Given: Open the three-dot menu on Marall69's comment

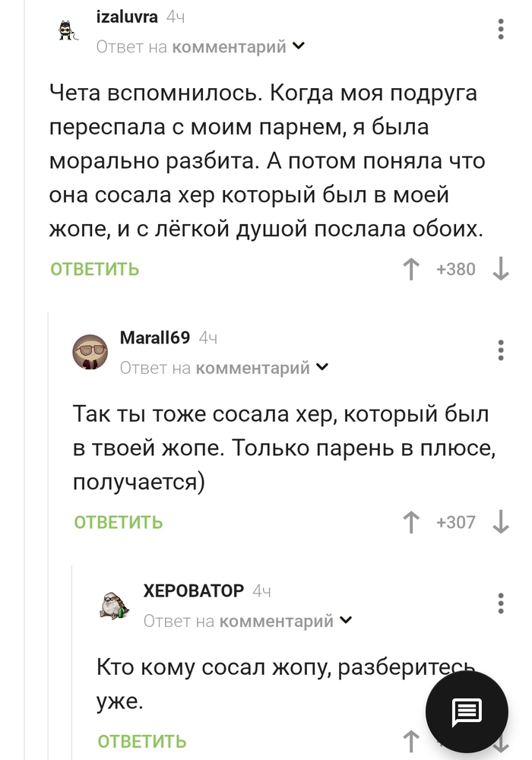Looking at the screenshot, I should pyautogui.click(x=500, y=351).
